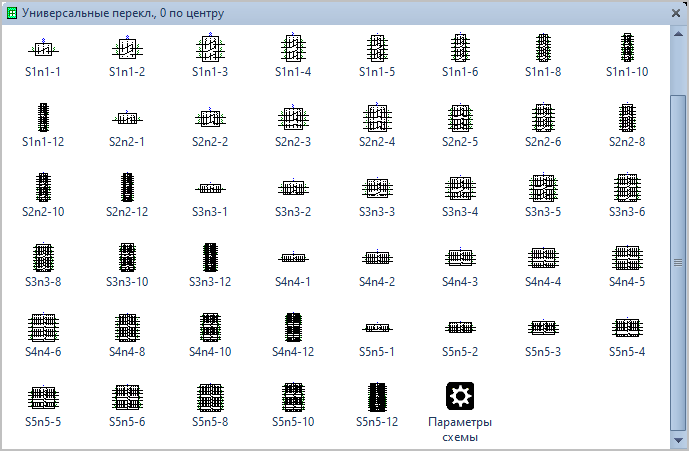This screenshot has width=689, height=451.
Task: Choose the S1n1-10 switch symbol
Action: click(x=627, y=49)
